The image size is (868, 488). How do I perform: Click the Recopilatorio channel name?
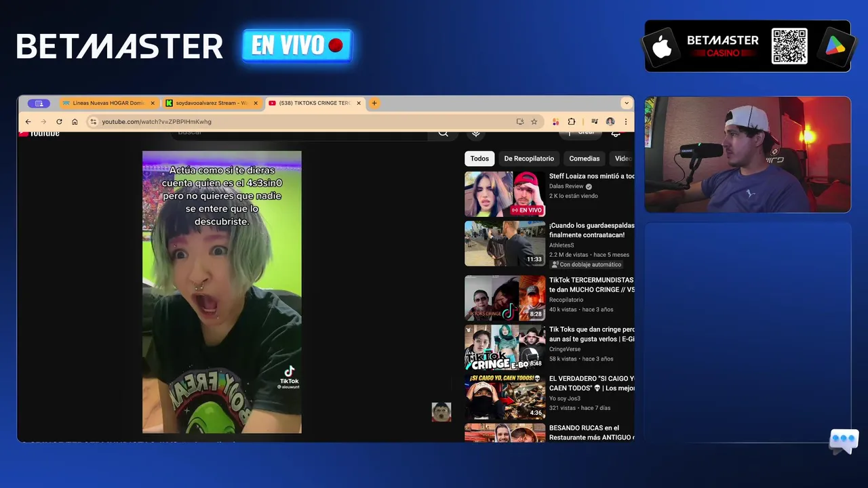pyautogui.click(x=566, y=300)
